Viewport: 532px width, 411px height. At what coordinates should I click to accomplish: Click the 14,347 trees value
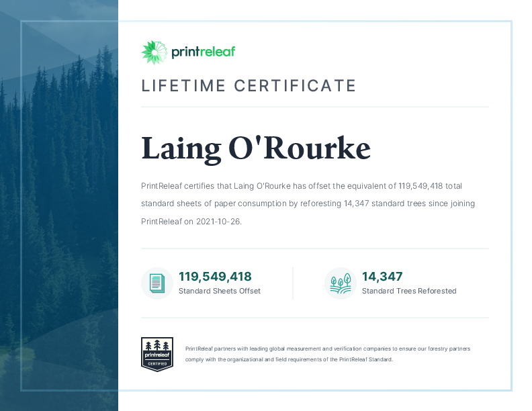(382, 277)
